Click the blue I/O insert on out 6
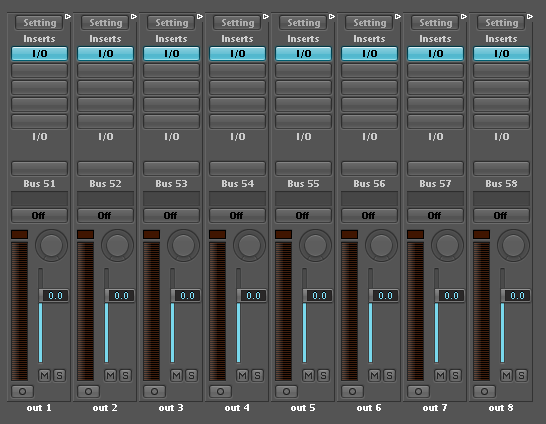Screen dimensions: 546x424 click(x=369, y=54)
